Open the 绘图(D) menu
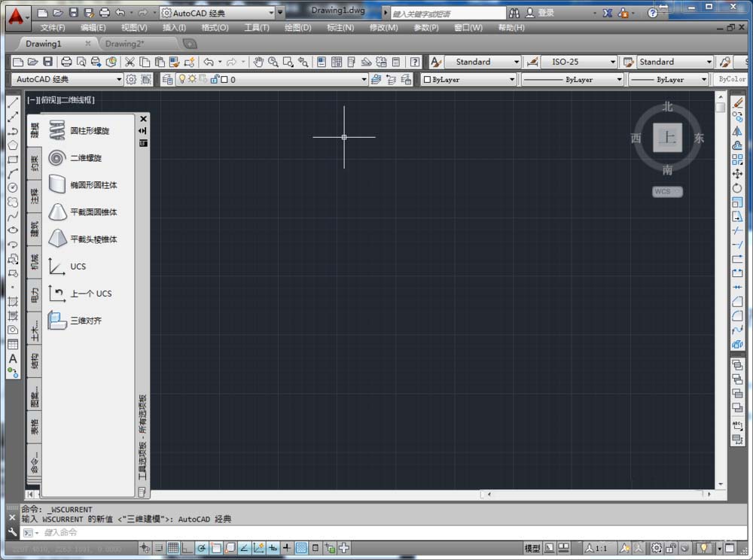The width and height of the screenshot is (753, 560). click(x=297, y=28)
